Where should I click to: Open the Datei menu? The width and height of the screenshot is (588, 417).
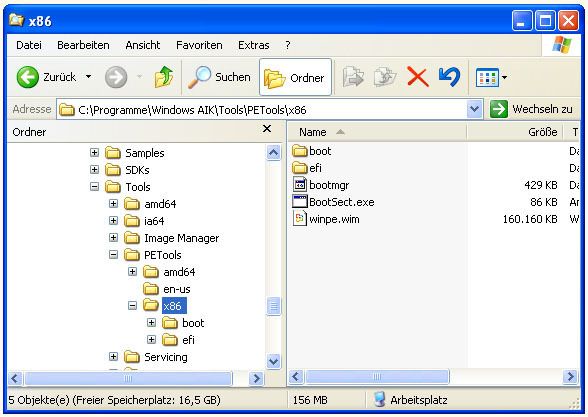(x=29, y=45)
